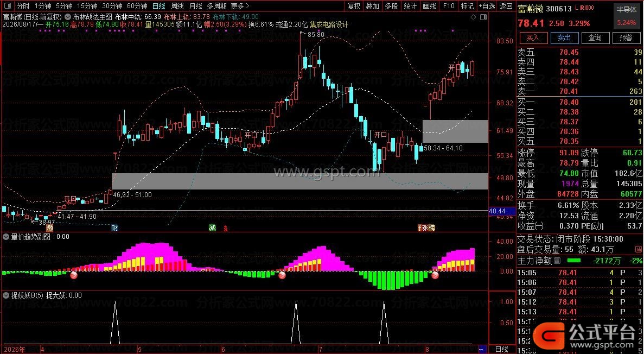Select the 15分钟 period
Viewport: 644px width, 354px height.
[x=87, y=6]
